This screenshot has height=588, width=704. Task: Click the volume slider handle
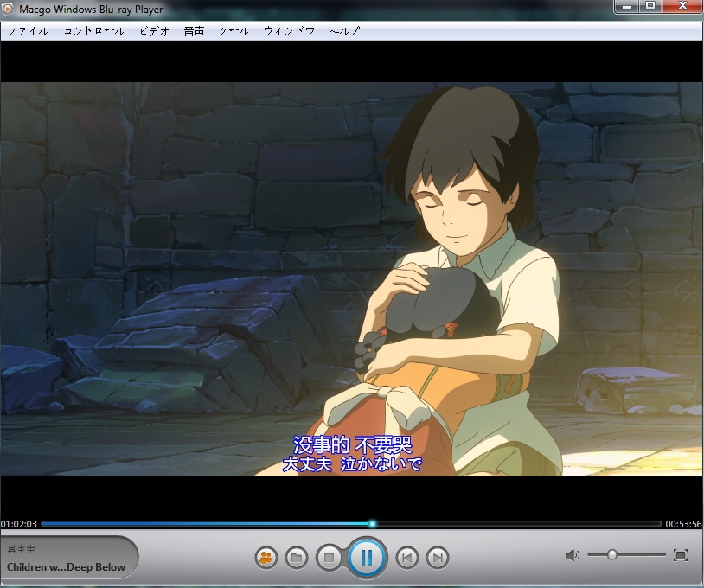coord(612,554)
